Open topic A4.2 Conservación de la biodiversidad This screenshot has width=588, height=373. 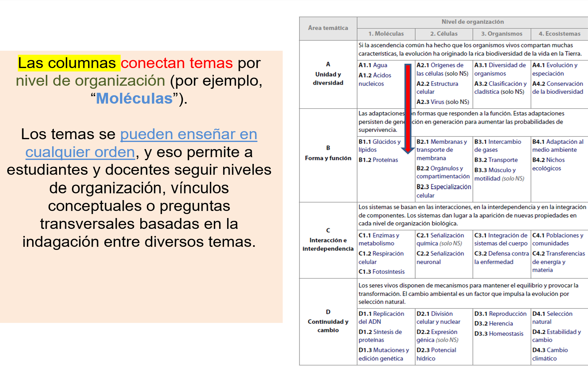(x=557, y=88)
